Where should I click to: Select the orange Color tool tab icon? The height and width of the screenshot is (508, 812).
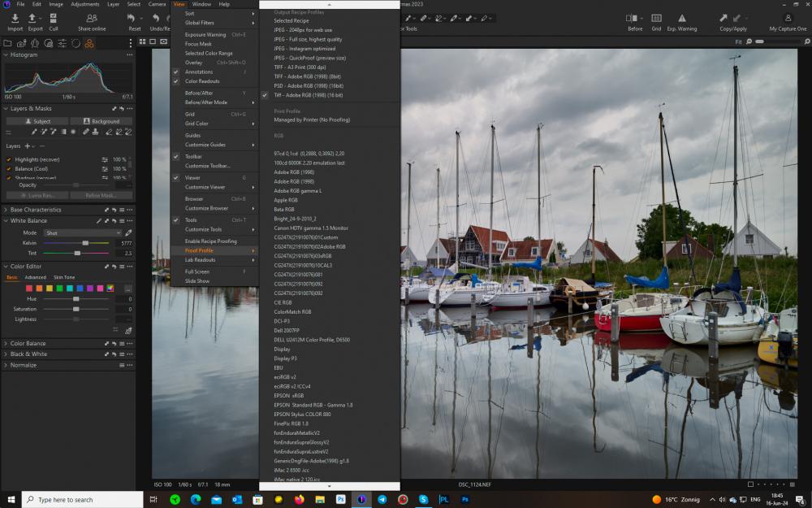89,44
